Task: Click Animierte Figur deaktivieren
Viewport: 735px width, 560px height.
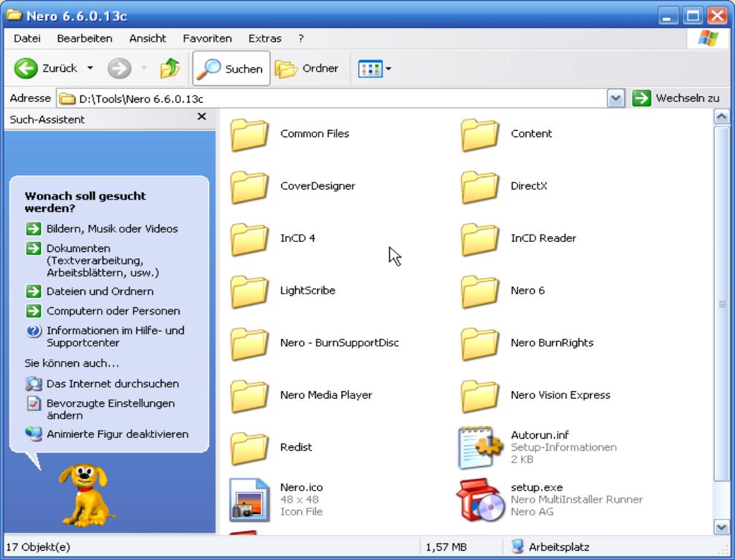Action: point(117,434)
